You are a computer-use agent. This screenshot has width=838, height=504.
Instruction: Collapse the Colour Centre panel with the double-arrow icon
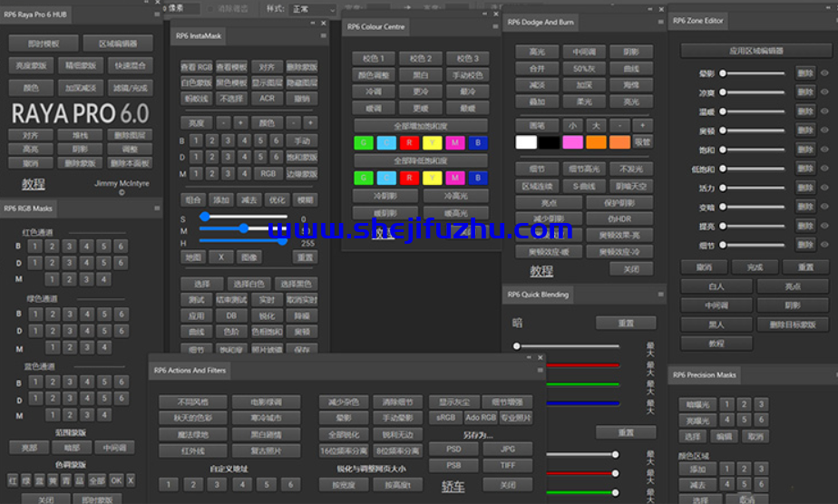point(484,14)
